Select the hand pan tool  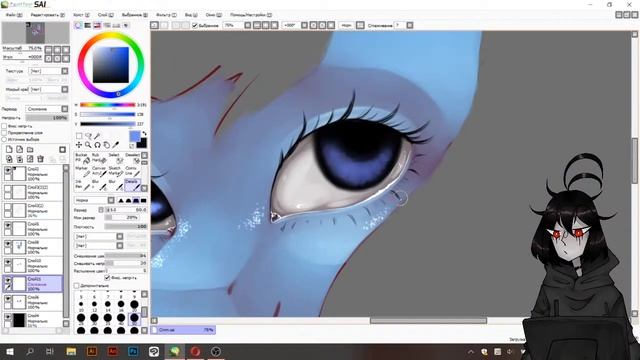[107, 145]
